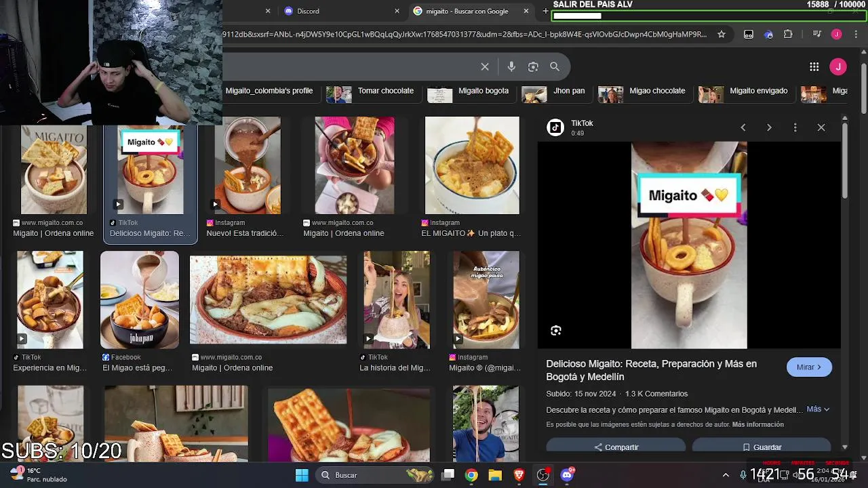Open the selected 'Delicioso Migaito: Re...' TikTok thumbnail
Viewport: 868px width, 488px height.
tap(151, 171)
